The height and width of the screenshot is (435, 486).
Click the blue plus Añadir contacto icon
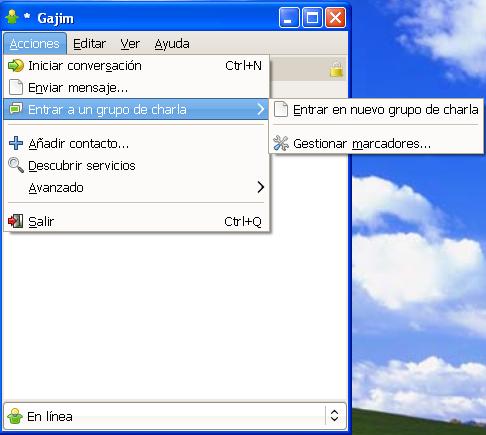click(x=16, y=143)
